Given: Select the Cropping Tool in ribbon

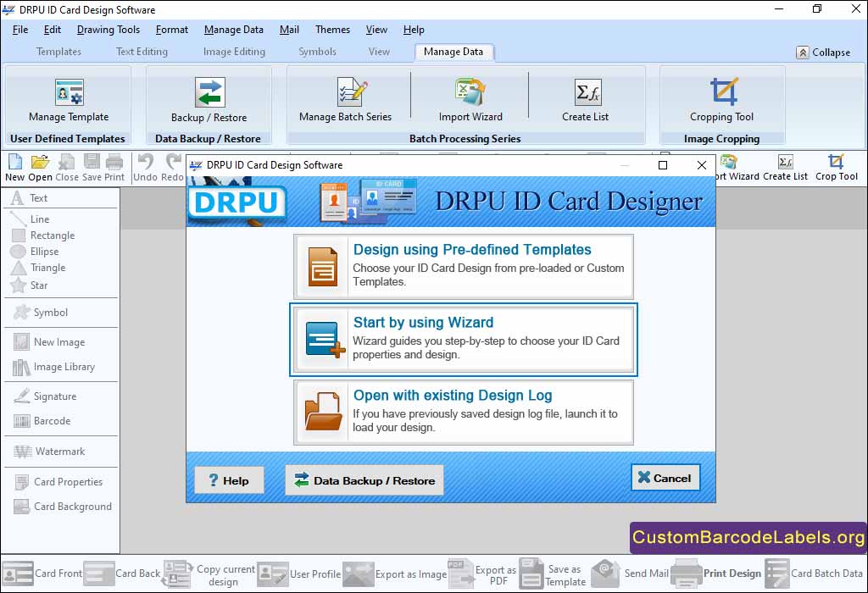Looking at the screenshot, I should point(722,100).
